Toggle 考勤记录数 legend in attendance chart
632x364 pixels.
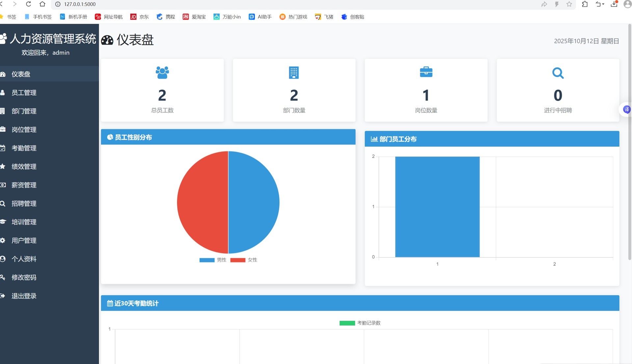click(x=360, y=323)
